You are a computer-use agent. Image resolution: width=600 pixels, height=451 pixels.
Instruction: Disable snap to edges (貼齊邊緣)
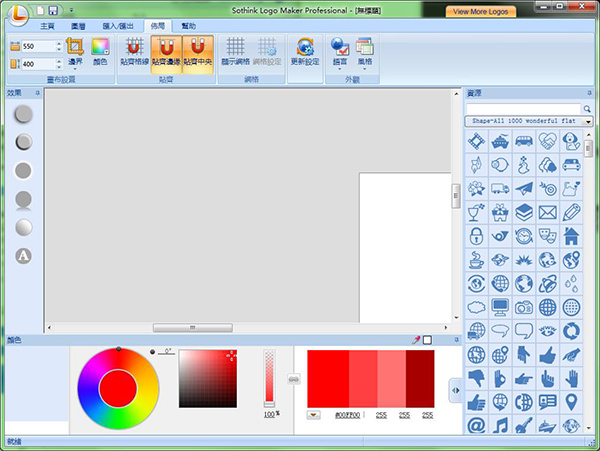[x=166, y=54]
